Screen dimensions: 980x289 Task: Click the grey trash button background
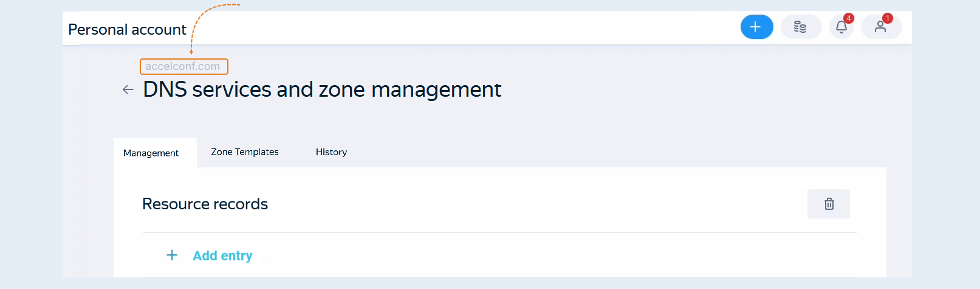click(x=829, y=204)
